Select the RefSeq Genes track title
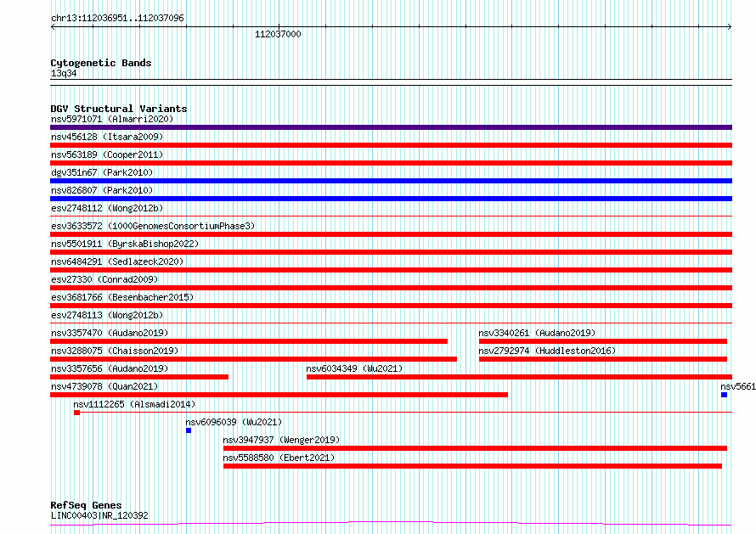The width and height of the screenshot is (756, 534). [x=86, y=505]
